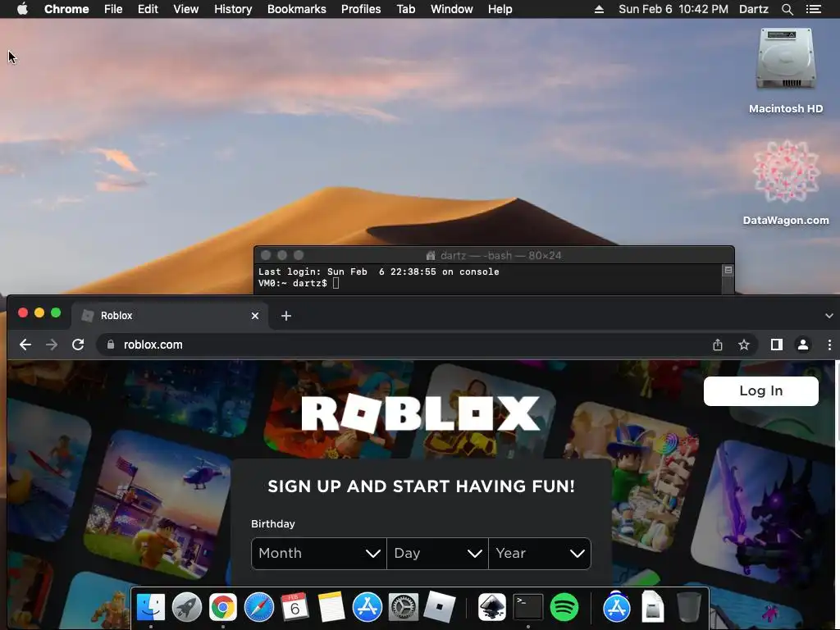
Task: Open the Downloads App Store folder in dock
Action: (617, 607)
